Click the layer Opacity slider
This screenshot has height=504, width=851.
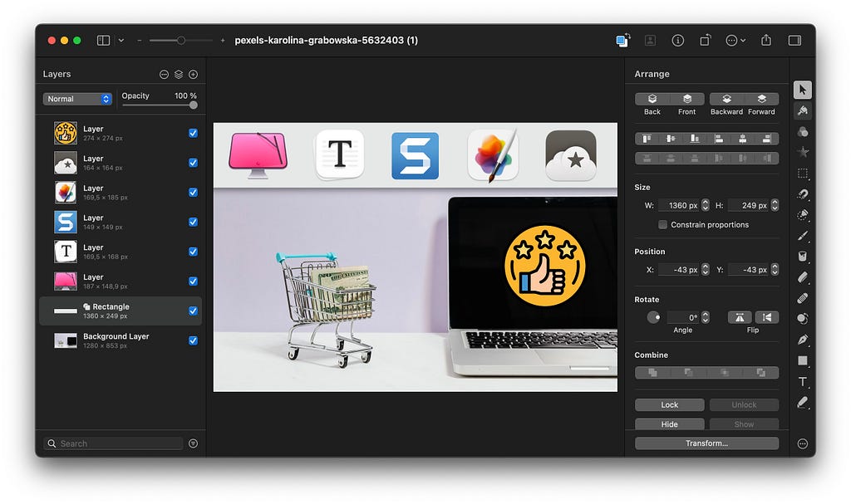point(160,105)
